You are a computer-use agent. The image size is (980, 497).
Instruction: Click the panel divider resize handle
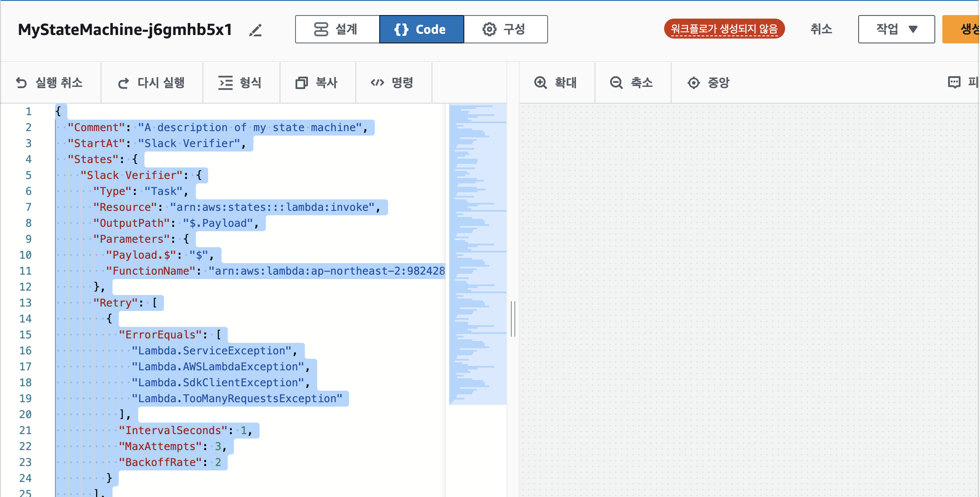click(513, 318)
